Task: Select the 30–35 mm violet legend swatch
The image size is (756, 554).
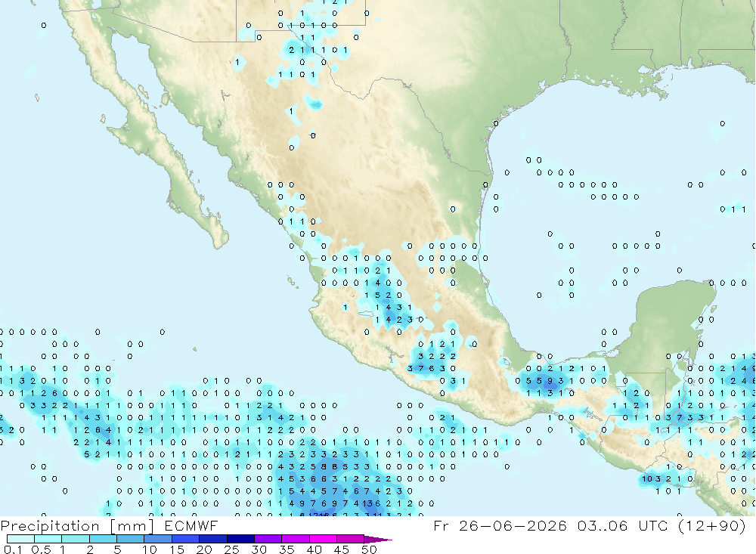Action: coord(268,539)
